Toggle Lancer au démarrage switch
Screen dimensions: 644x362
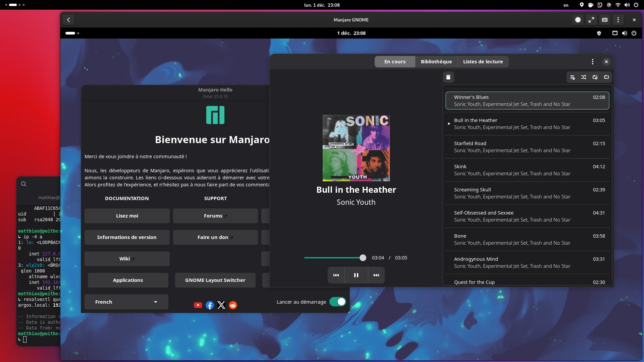[337, 302]
